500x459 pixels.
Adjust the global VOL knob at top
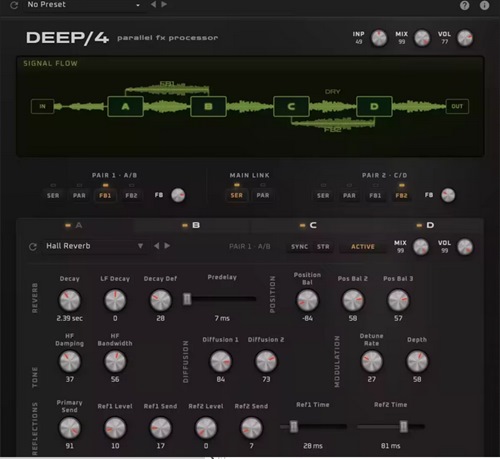(465, 38)
